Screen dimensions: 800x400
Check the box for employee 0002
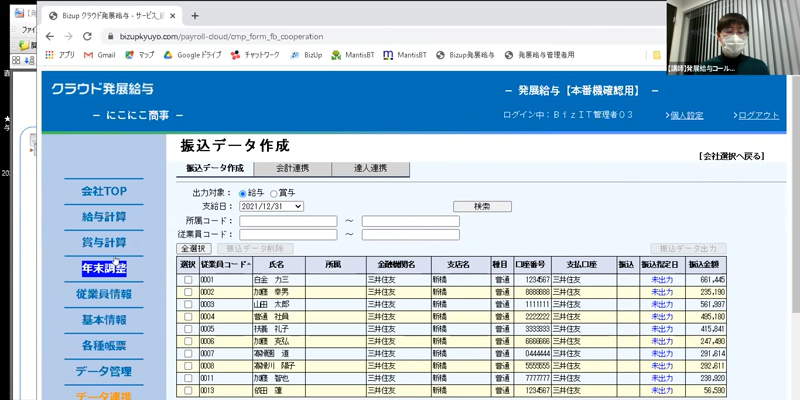point(188,292)
